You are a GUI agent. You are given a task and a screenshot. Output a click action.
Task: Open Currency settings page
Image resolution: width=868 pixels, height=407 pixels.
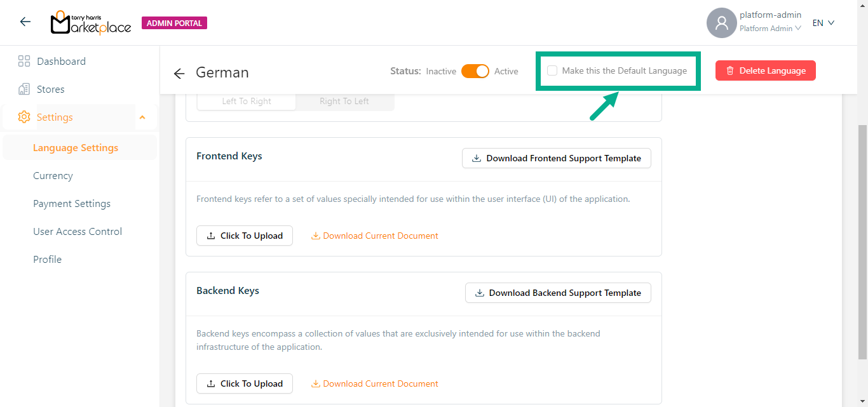tap(53, 176)
